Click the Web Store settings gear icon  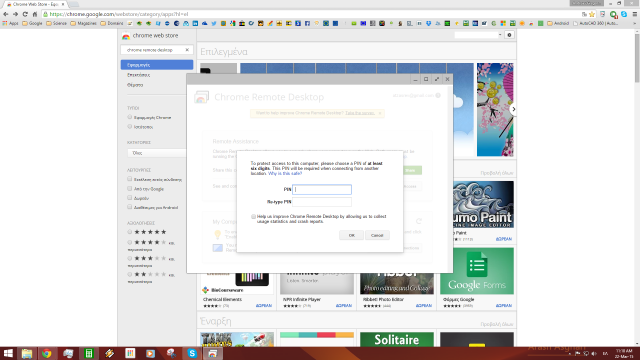point(509,35)
